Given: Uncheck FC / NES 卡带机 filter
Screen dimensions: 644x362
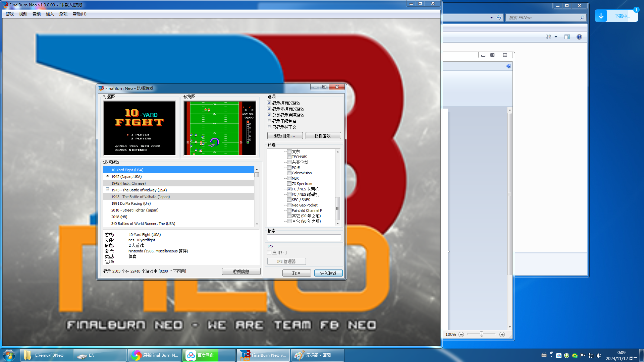Looking at the screenshot, I should [x=289, y=189].
